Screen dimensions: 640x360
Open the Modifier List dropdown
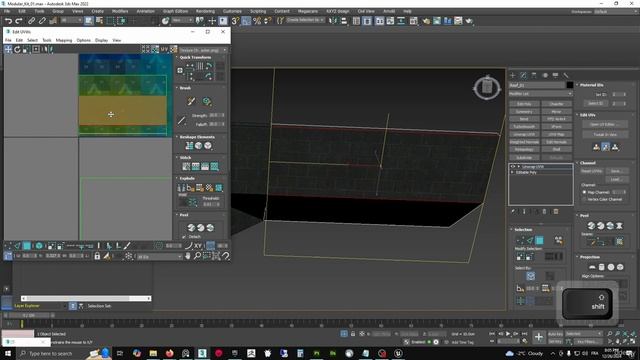[540, 94]
